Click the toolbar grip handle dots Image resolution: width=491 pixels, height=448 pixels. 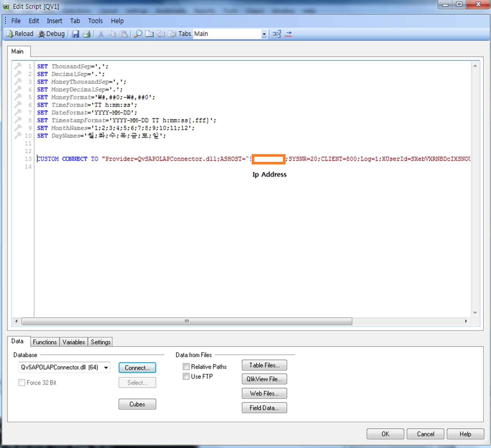click(x=5, y=21)
